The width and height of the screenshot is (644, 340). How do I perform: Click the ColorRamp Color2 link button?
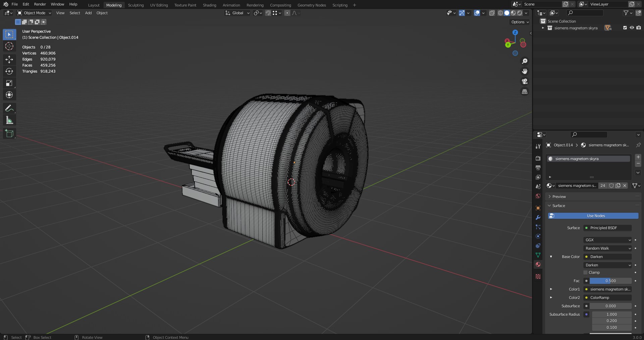[608, 297]
